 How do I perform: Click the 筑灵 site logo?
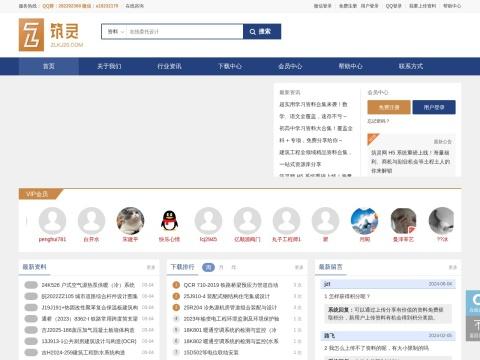pyautogui.click(x=51, y=35)
